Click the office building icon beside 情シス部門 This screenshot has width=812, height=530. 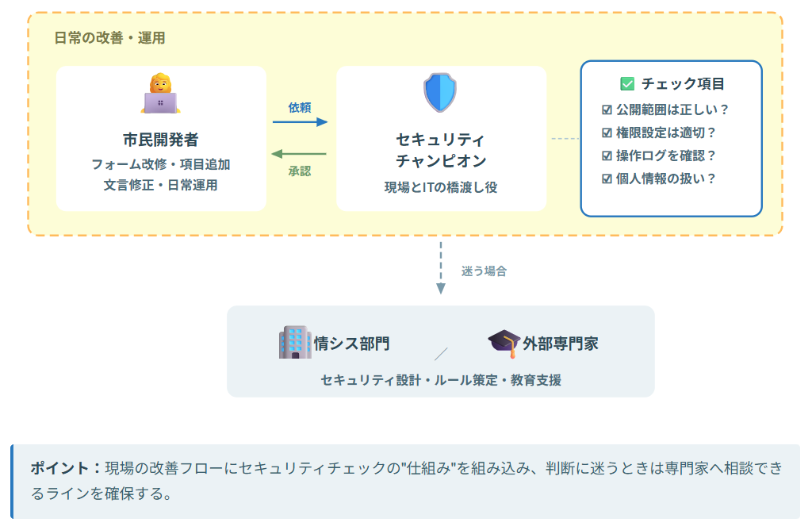(294, 343)
